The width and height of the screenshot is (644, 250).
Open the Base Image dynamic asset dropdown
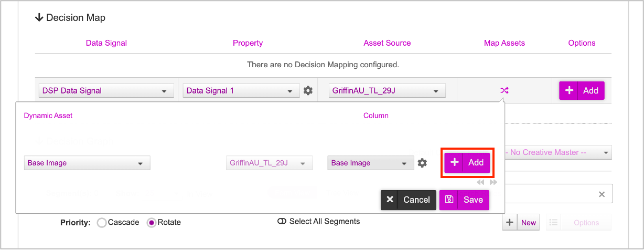(x=87, y=163)
